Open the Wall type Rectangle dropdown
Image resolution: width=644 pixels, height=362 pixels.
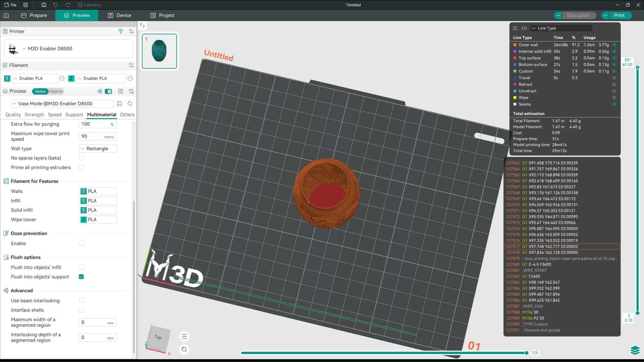coord(98,148)
